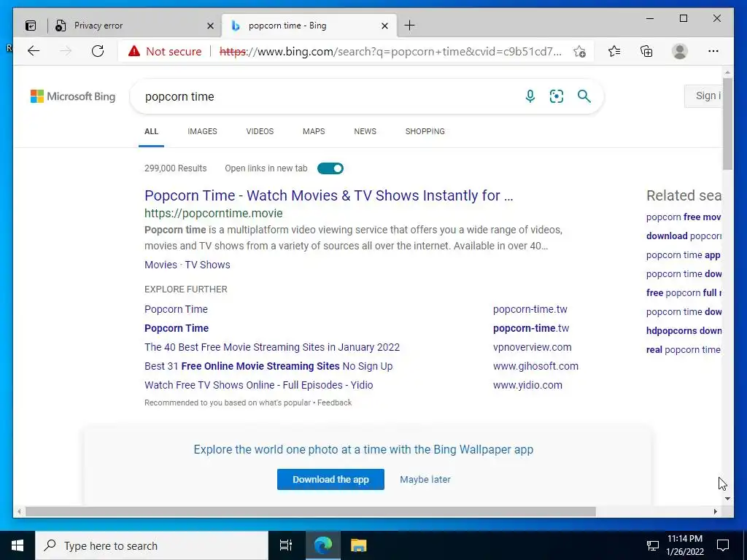Open the Favorites list icon
747x560 pixels.
click(x=614, y=51)
